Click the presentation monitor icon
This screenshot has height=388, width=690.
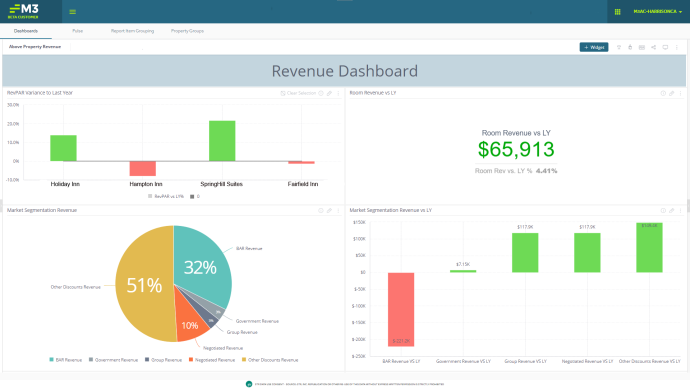pos(665,47)
